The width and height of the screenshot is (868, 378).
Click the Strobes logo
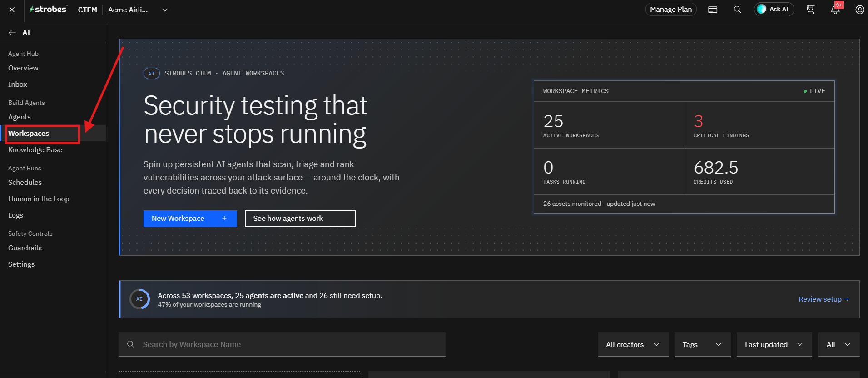pos(48,10)
